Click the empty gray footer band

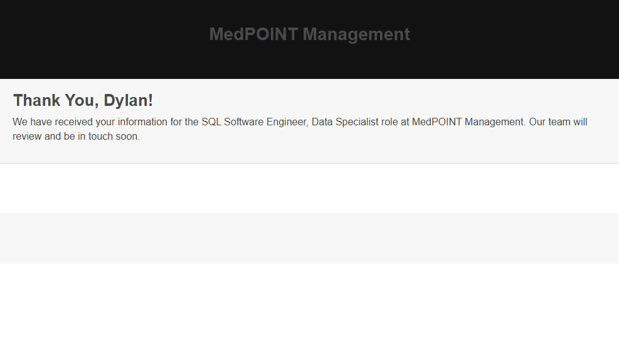click(x=309, y=239)
